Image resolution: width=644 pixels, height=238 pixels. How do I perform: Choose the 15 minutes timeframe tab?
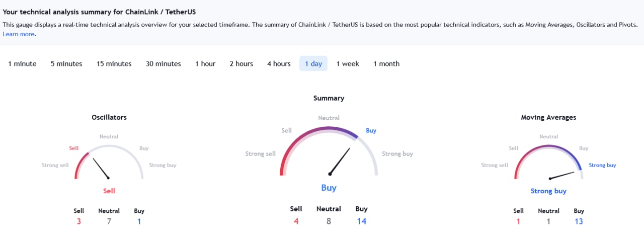pos(114,64)
